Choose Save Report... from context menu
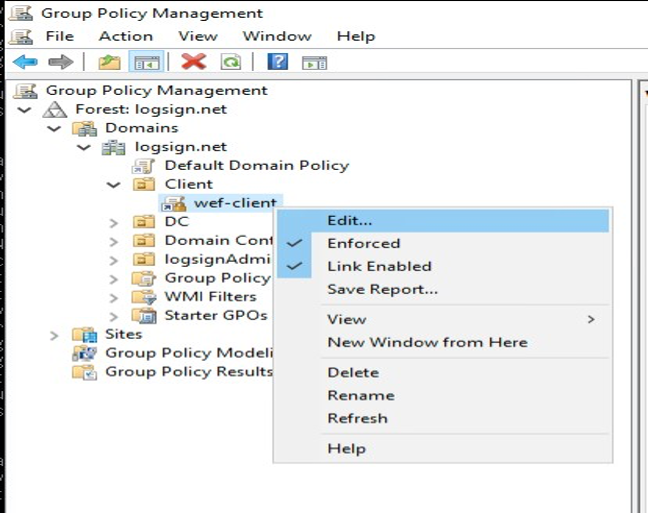650x514 pixels. point(443,289)
